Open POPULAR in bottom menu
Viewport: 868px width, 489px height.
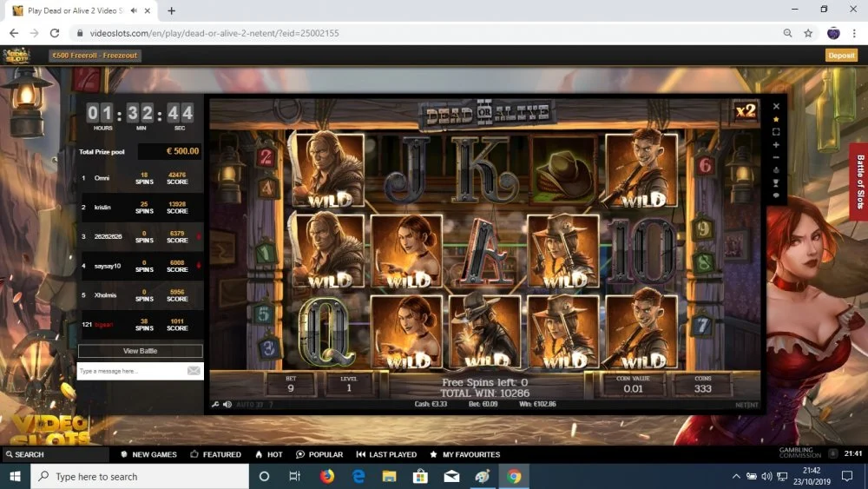tap(319, 454)
